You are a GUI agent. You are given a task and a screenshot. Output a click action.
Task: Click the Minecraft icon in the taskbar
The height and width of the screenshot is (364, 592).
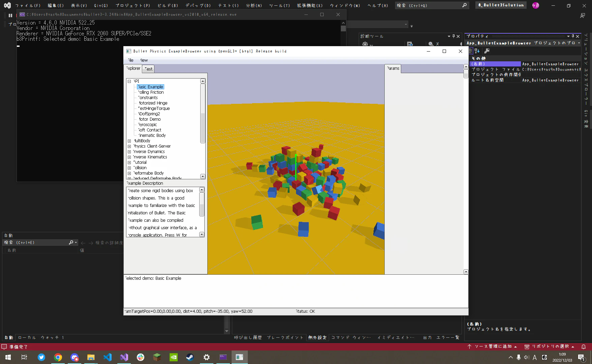[157, 357]
